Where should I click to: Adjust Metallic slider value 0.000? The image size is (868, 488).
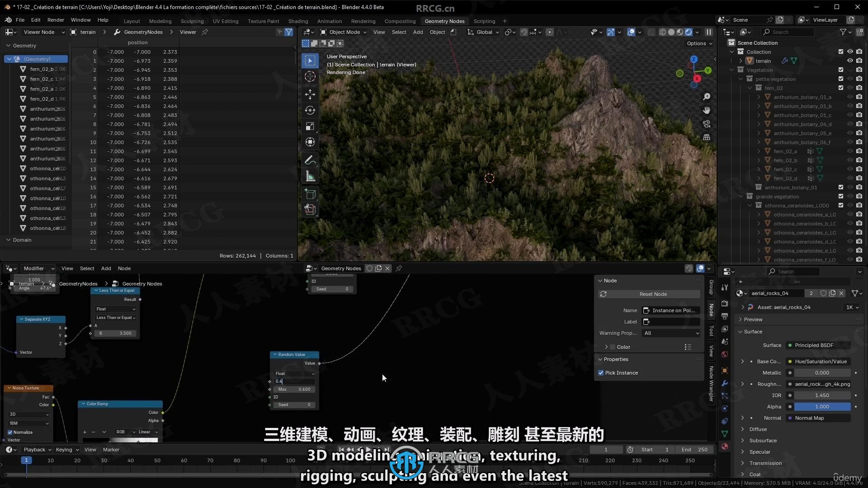(x=822, y=373)
